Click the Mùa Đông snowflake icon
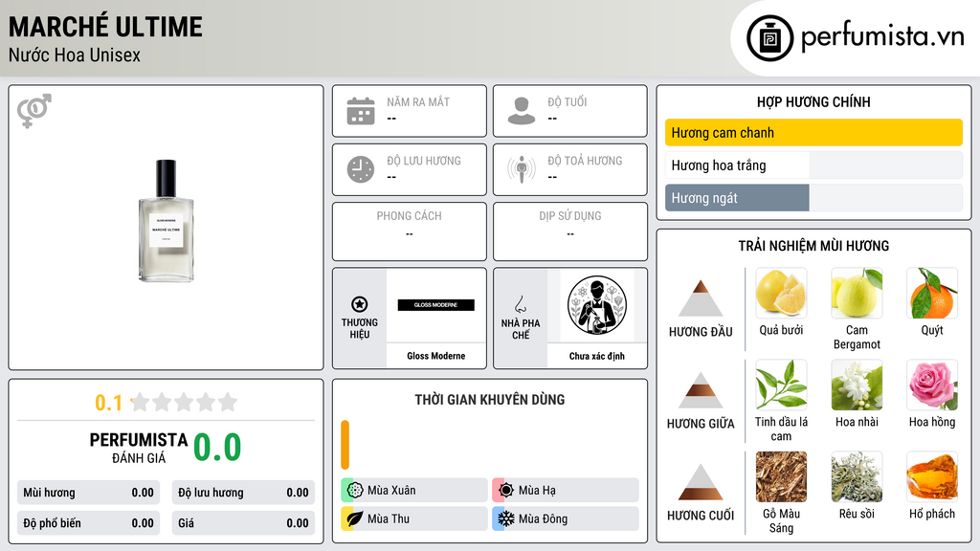This screenshot has width=980, height=551. (x=506, y=518)
